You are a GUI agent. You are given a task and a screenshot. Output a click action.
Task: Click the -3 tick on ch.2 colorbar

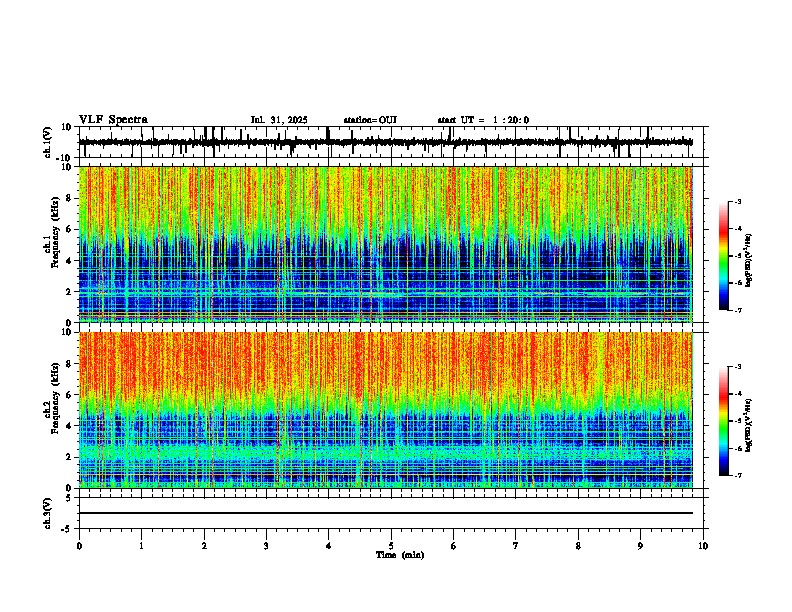coord(737,367)
